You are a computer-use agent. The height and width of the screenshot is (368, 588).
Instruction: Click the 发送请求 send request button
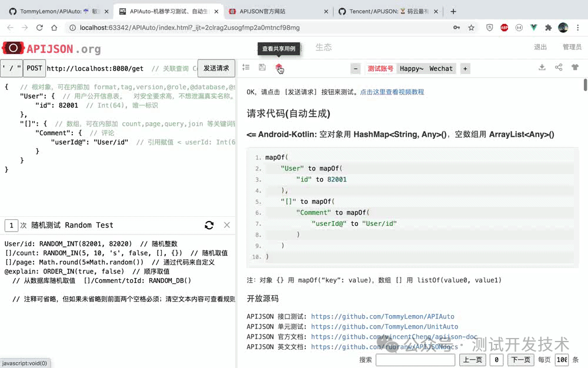coord(216,68)
